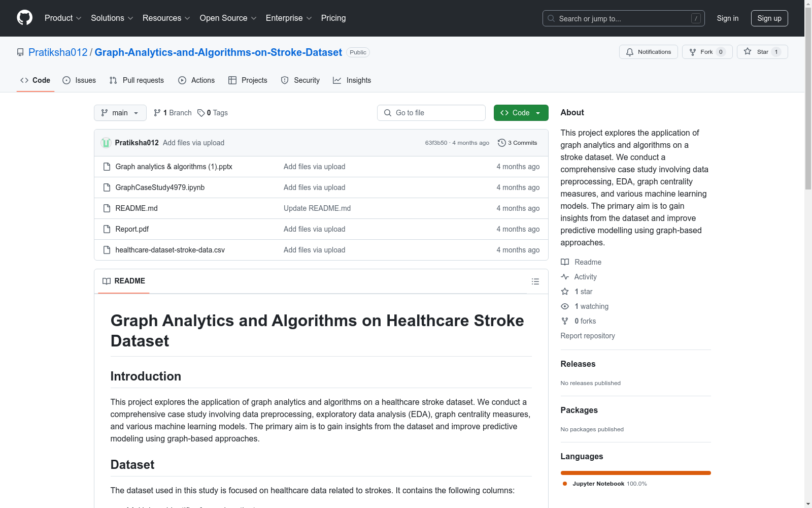Expand the Enterprise menu
This screenshot has width=812, height=508.
tap(289, 18)
